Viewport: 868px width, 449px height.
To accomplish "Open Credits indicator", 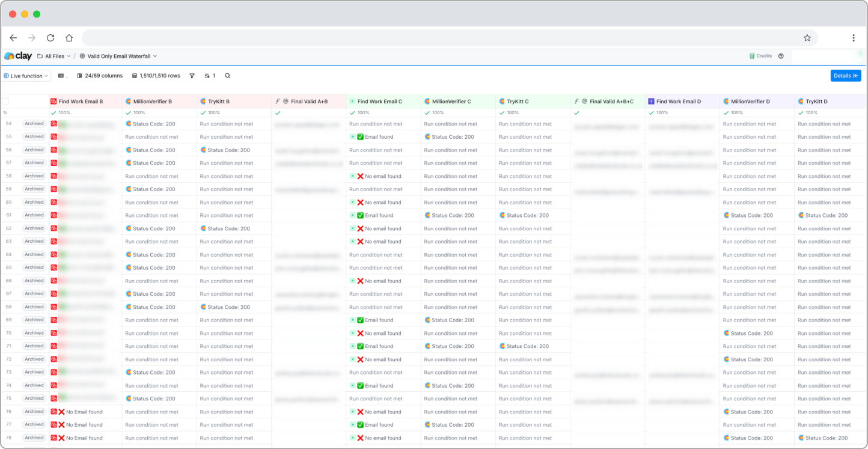I will tap(760, 56).
